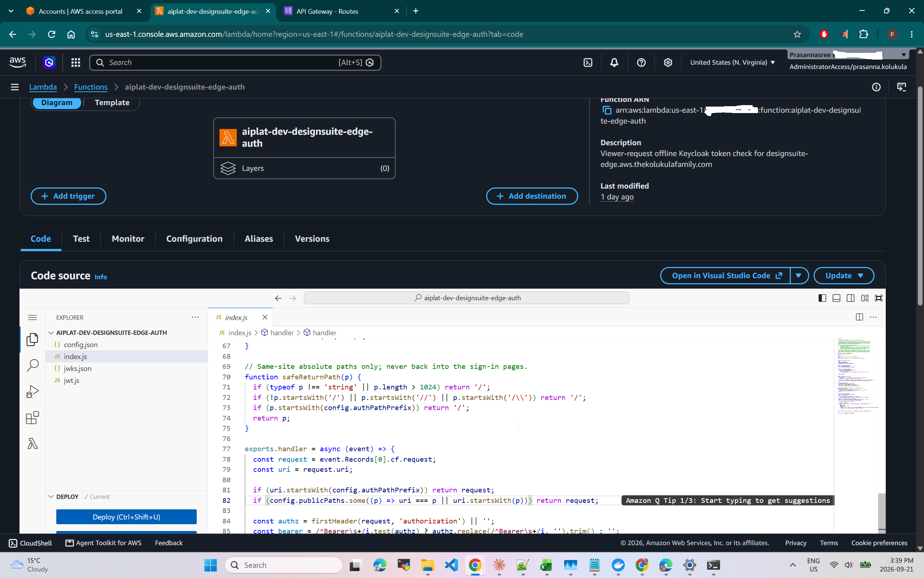Image resolution: width=924 pixels, height=578 pixels.
Task: Open AWS support help icon
Action: point(641,62)
